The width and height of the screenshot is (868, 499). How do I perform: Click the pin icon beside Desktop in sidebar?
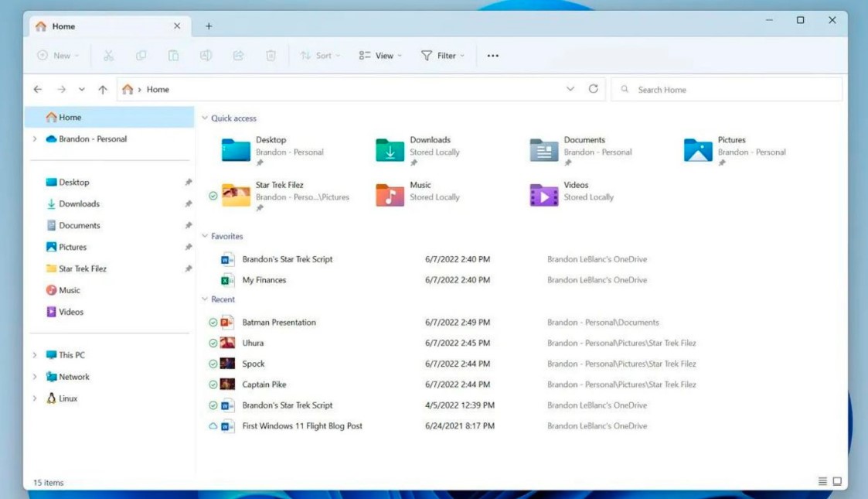pyautogui.click(x=189, y=183)
